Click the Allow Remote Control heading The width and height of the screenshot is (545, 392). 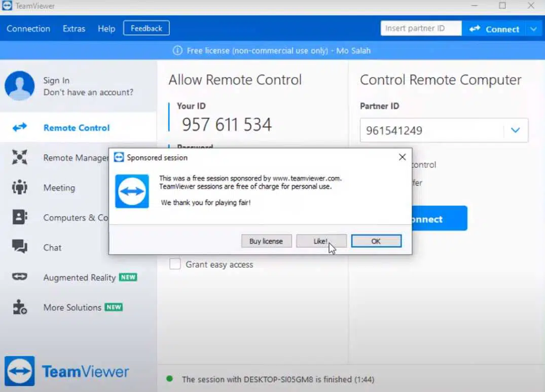235,80
